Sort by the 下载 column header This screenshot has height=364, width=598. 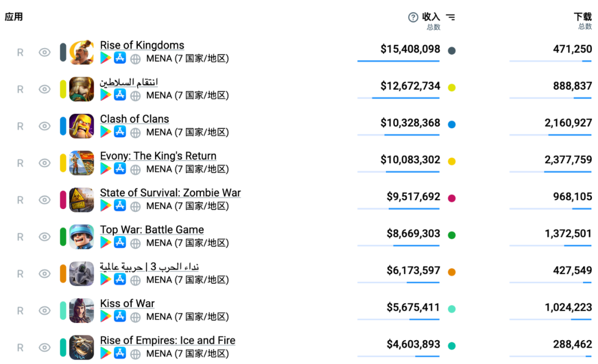click(x=582, y=17)
